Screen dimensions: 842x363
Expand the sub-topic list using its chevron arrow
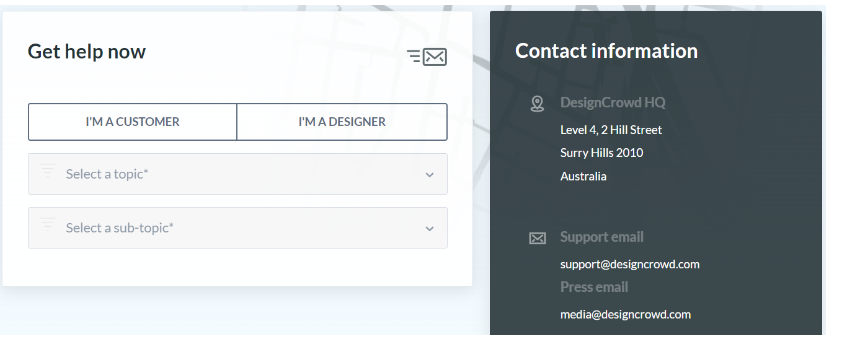[430, 228]
